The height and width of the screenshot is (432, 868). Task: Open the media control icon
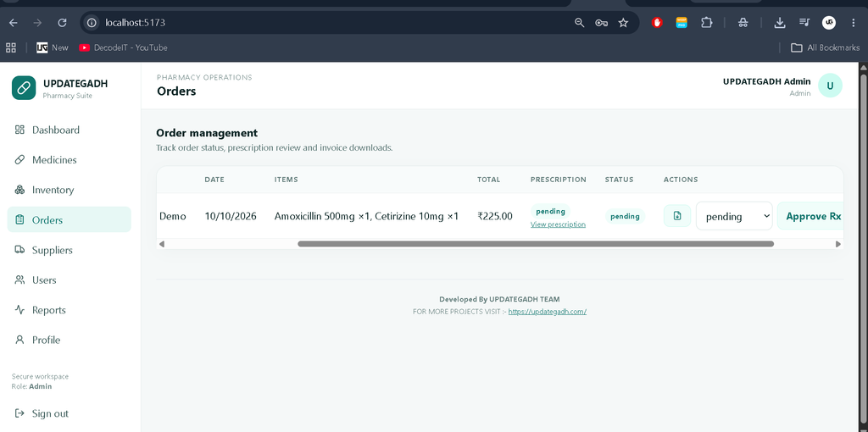coord(804,23)
